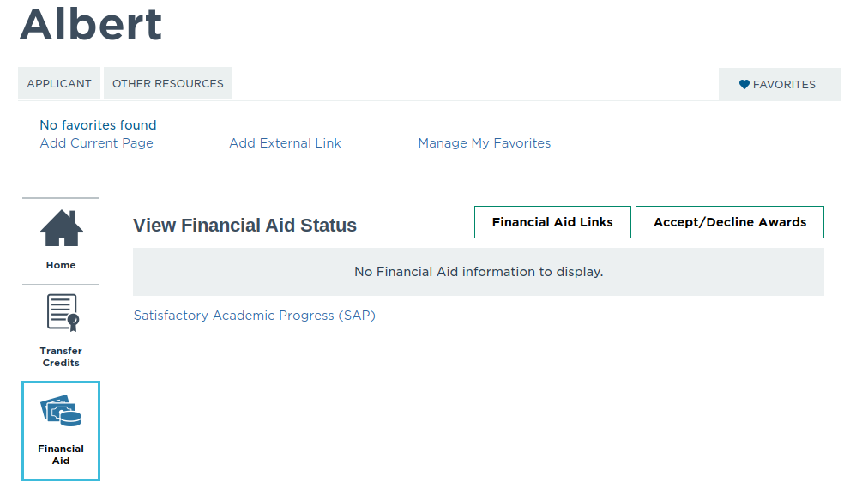Image resolution: width=868 pixels, height=494 pixels.
Task: Click the Accept/Decline Awards button
Action: pos(730,222)
